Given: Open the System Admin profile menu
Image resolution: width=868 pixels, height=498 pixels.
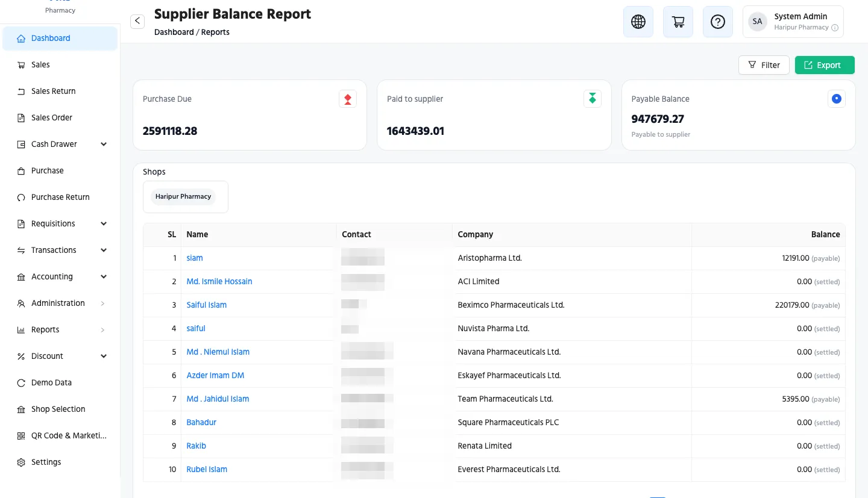Looking at the screenshot, I should [x=793, y=22].
